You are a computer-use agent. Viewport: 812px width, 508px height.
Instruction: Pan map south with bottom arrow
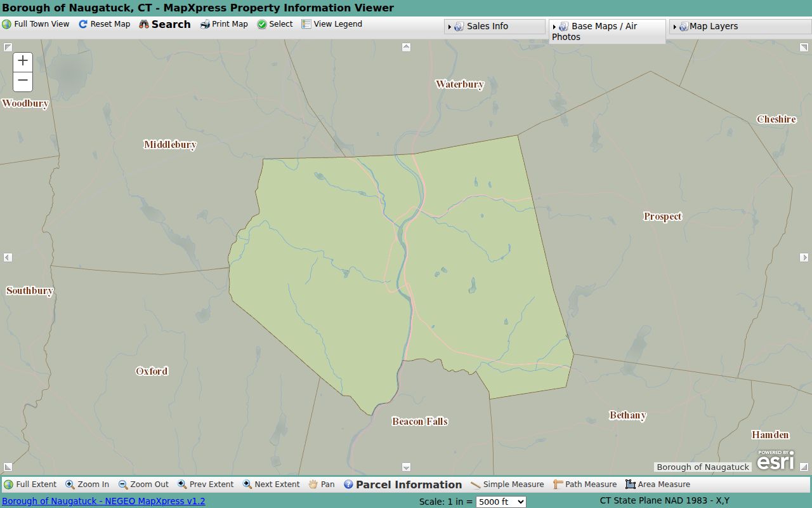pos(406,467)
